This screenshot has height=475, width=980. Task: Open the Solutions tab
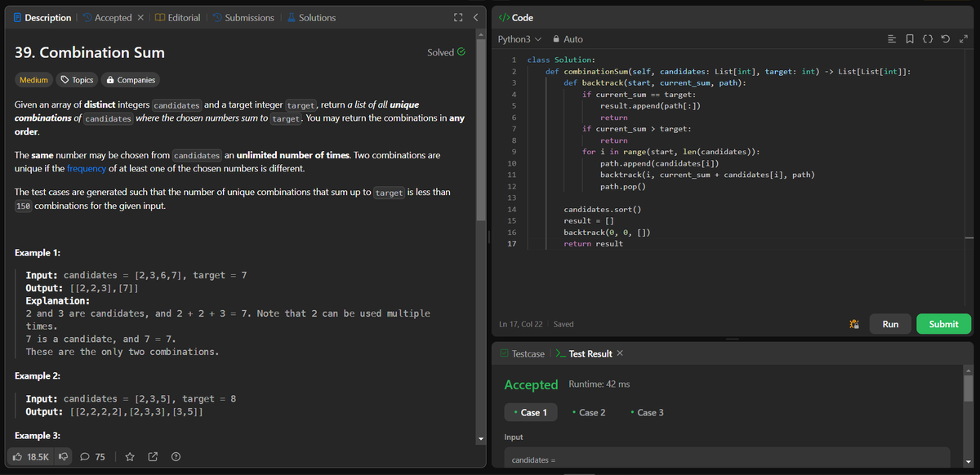pyautogui.click(x=310, y=18)
